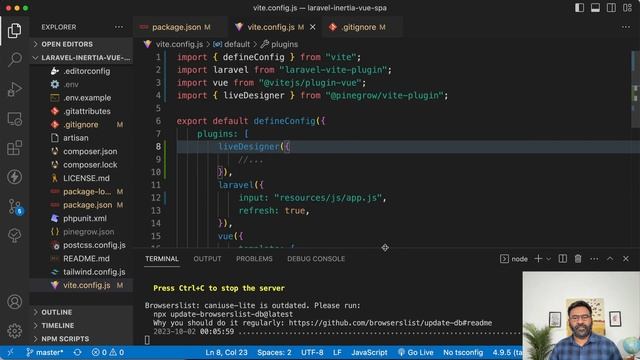This screenshot has height=360, width=640.
Task: Open the lightning bolt activity bar view
Action: 14,177
